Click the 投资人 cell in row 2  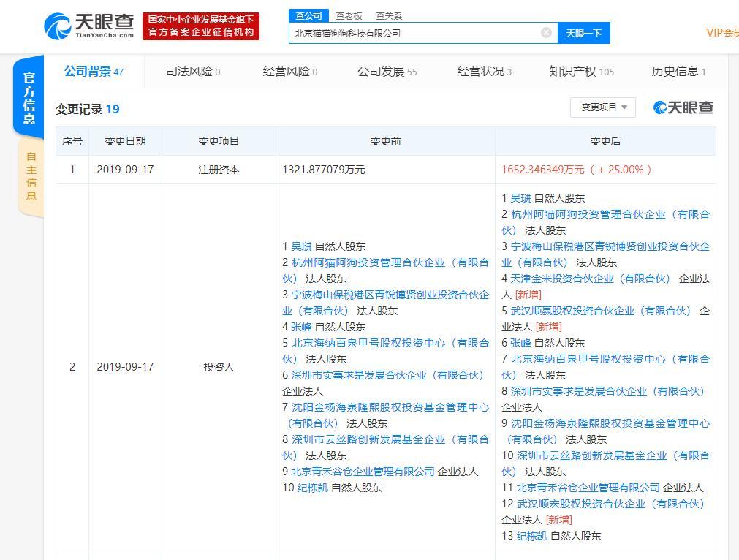click(219, 367)
